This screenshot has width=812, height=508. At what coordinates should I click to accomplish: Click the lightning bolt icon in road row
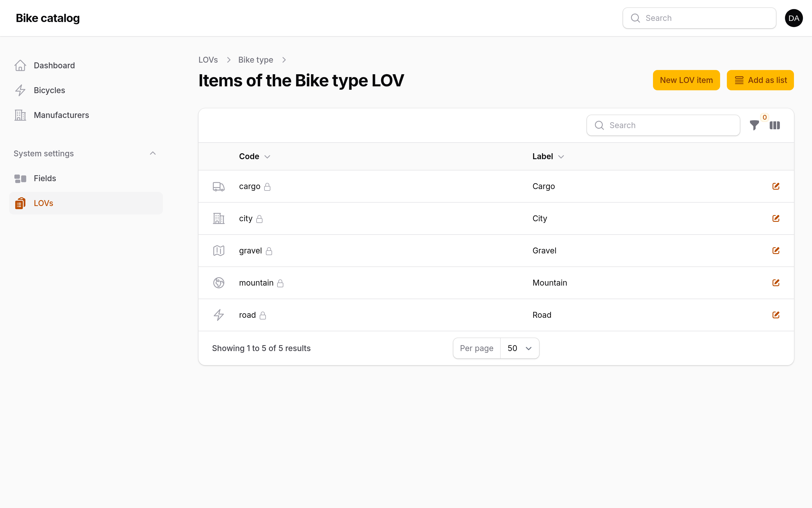coord(219,315)
